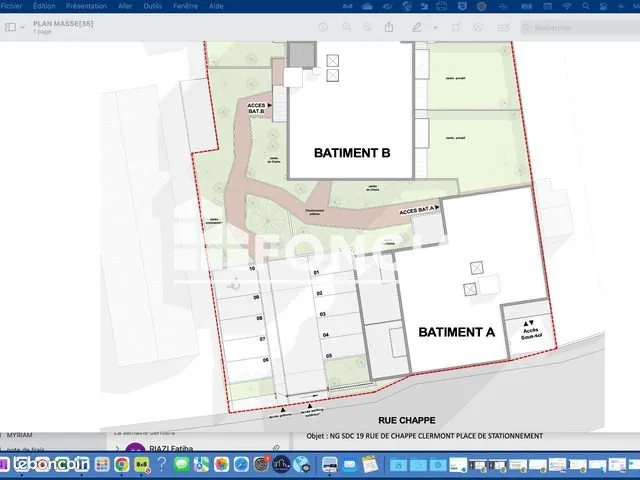Open the Outils menu

153,6
